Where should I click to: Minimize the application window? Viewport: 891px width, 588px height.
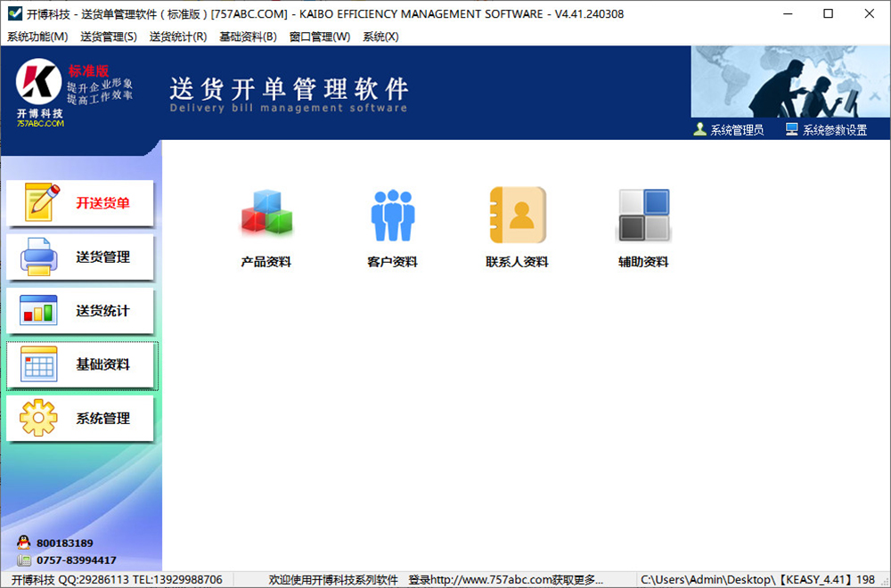point(788,13)
